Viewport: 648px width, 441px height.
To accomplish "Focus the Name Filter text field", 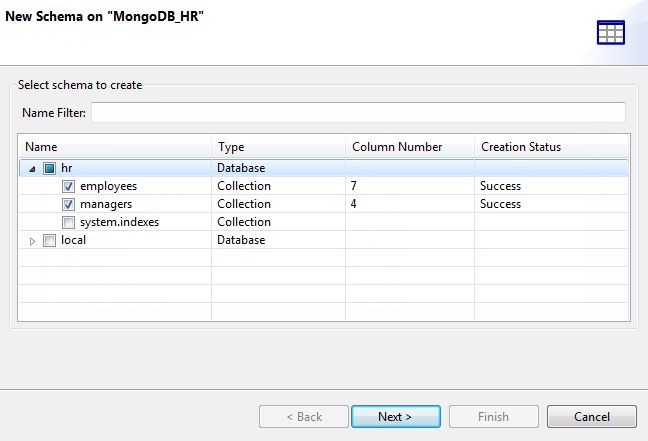I will click(x=358, y=113).
